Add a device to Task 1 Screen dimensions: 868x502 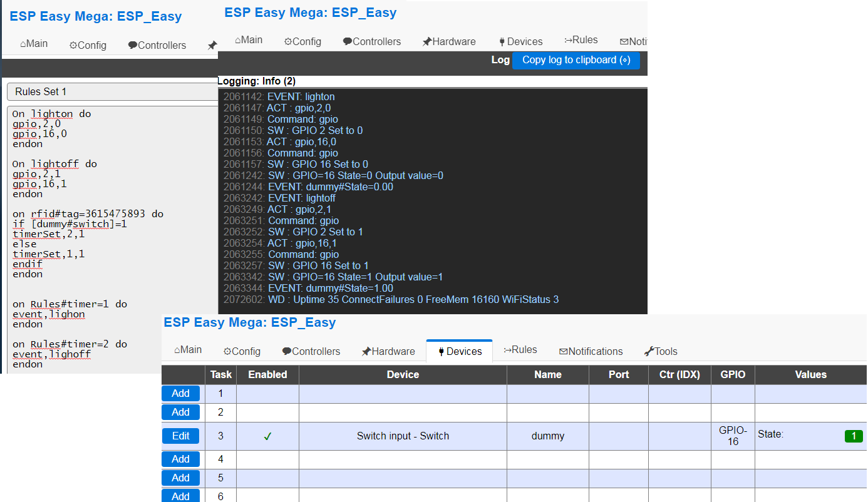click(180, 393)
